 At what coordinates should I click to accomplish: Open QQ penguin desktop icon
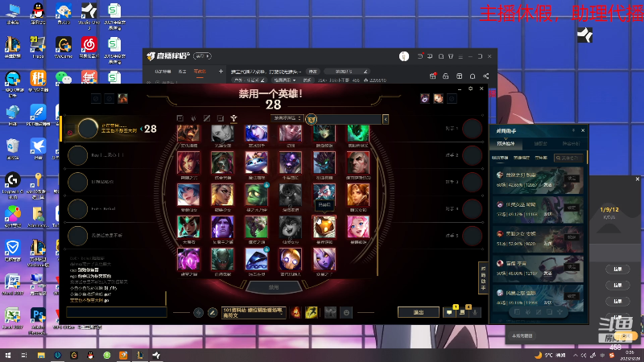38,14
